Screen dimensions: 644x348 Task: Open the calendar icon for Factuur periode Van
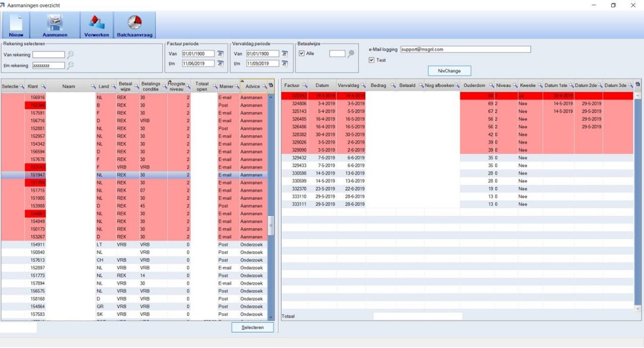click(220, 54)
